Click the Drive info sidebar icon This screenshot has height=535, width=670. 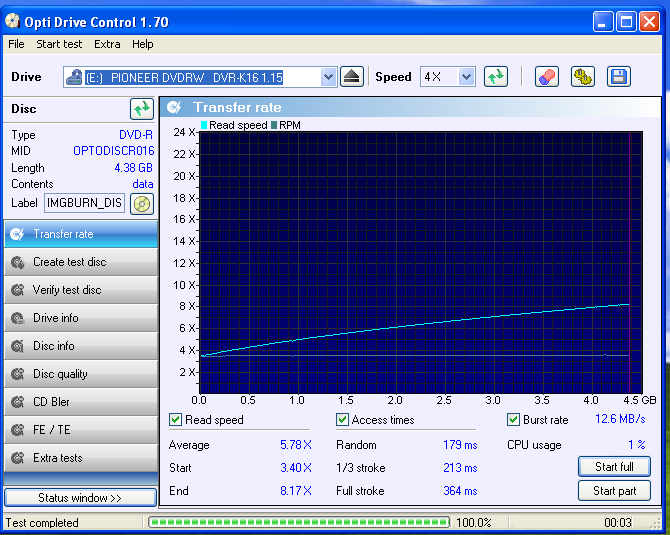[18, 318]
